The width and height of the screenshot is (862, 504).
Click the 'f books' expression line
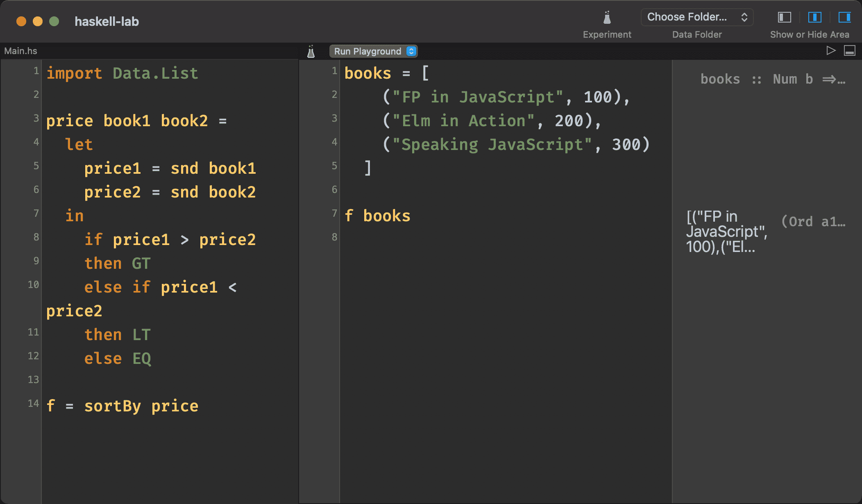pos(377,216)
